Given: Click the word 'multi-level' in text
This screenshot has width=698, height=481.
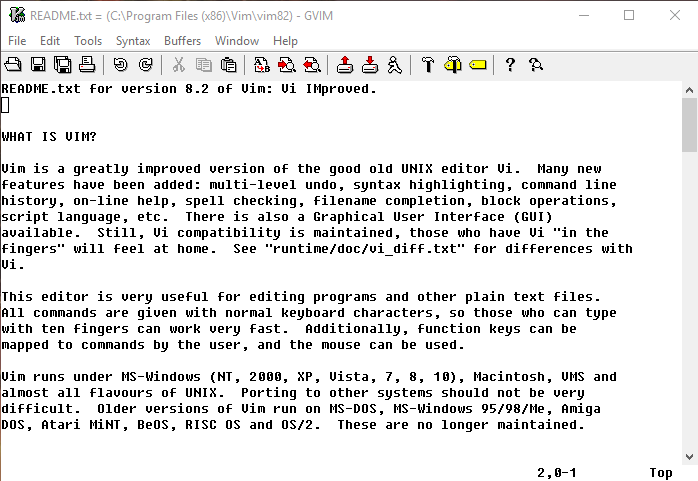Looking at the screenshot, I should click(253, 185).
